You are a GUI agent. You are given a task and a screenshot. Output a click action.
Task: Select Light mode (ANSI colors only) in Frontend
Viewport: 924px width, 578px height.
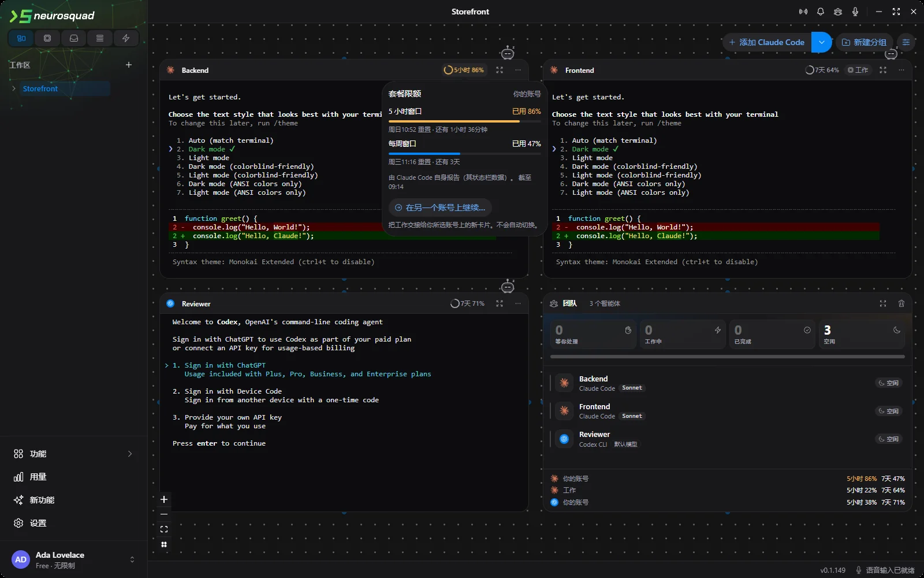[x=631, y=192]
